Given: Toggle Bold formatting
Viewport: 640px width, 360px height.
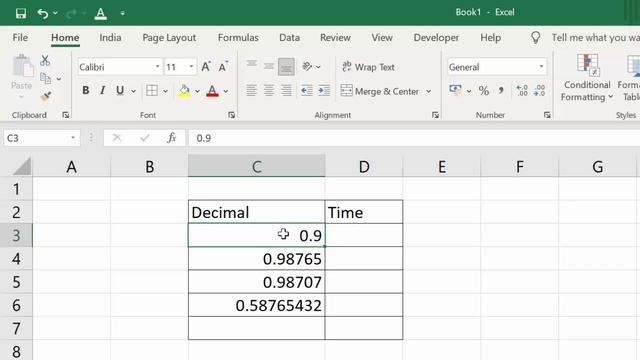Looking at the screenshot, I should pyautogui.click(x=86, y=90).
